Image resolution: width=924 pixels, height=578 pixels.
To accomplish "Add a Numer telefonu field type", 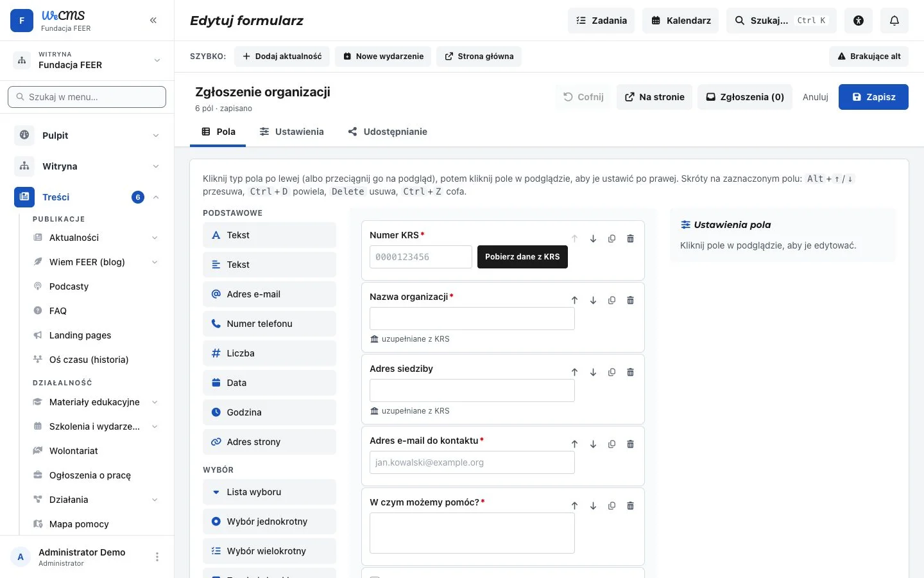I will [269, 324].
